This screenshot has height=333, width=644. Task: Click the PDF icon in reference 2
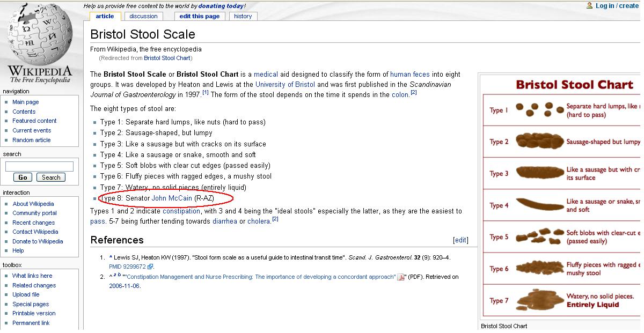click(x=400, y=277)
